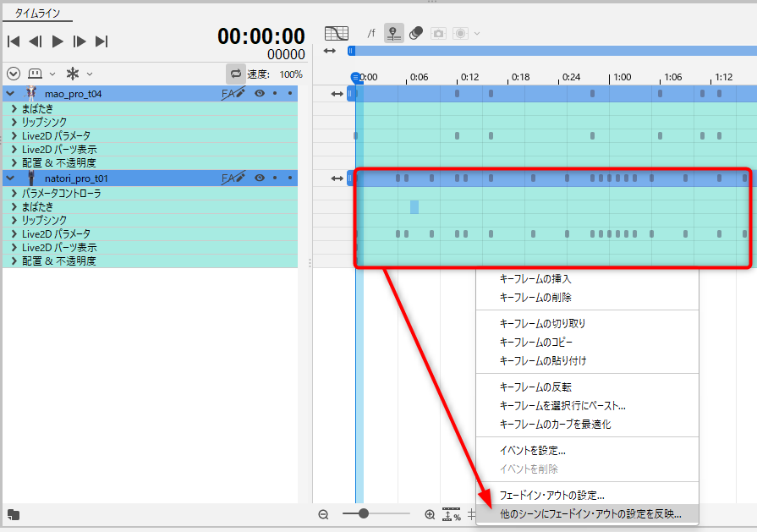Play the animation in the timeline

(58, 41)
